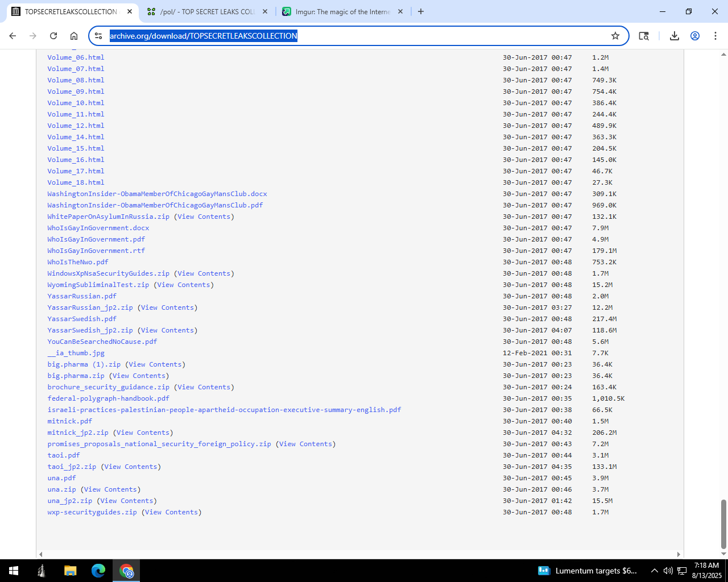View contents of taoi_jp2.zip
The width and height of the screenshot is (728, 582).
pyautogui.click(x=131, y=467)
